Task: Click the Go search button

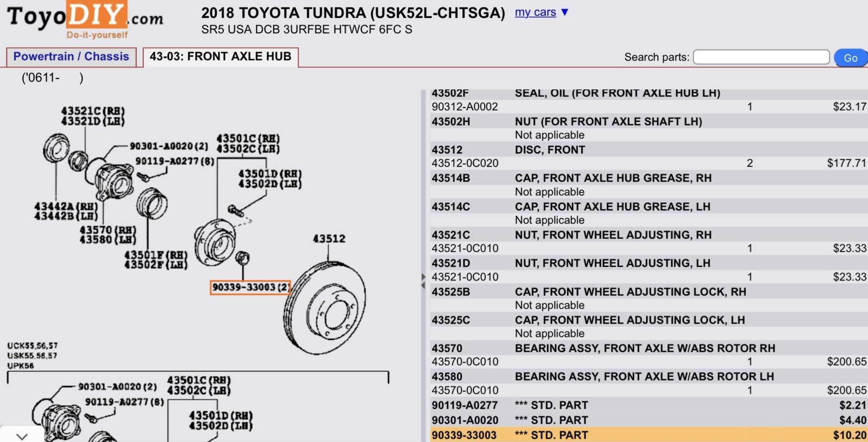Action: (x=851, y=58)
